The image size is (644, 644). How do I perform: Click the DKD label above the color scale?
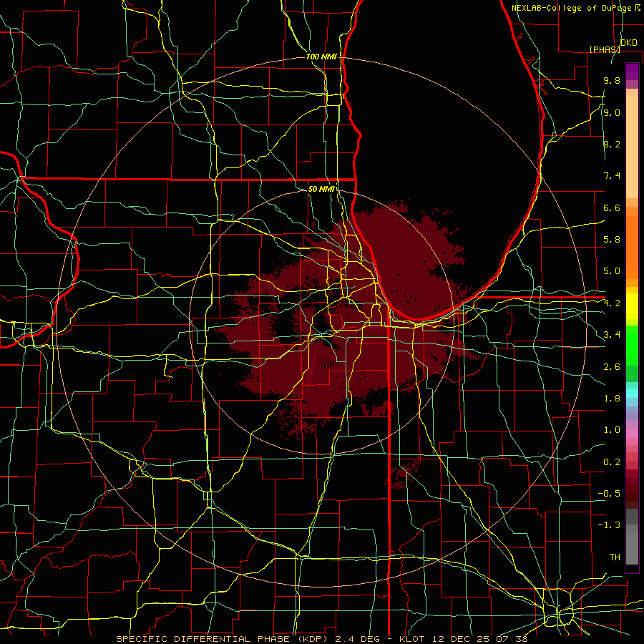tap(628, 43)
